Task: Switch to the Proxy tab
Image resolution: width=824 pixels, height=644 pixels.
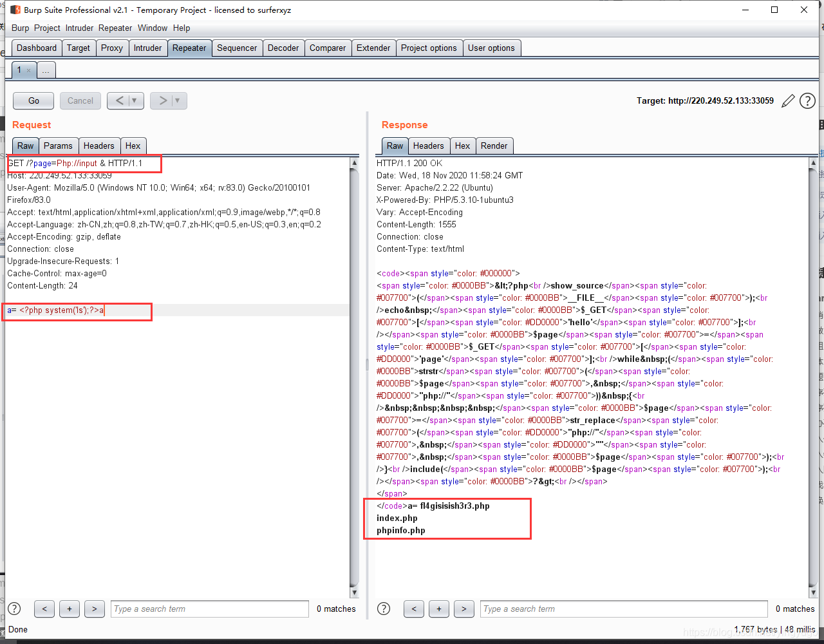Action: click(112, 48)
